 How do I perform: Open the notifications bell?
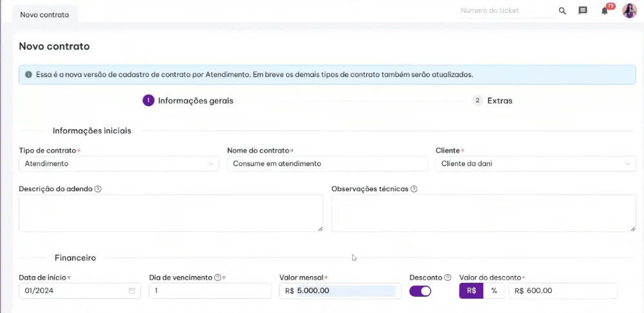pyautogui.click(x=604, y=11)
